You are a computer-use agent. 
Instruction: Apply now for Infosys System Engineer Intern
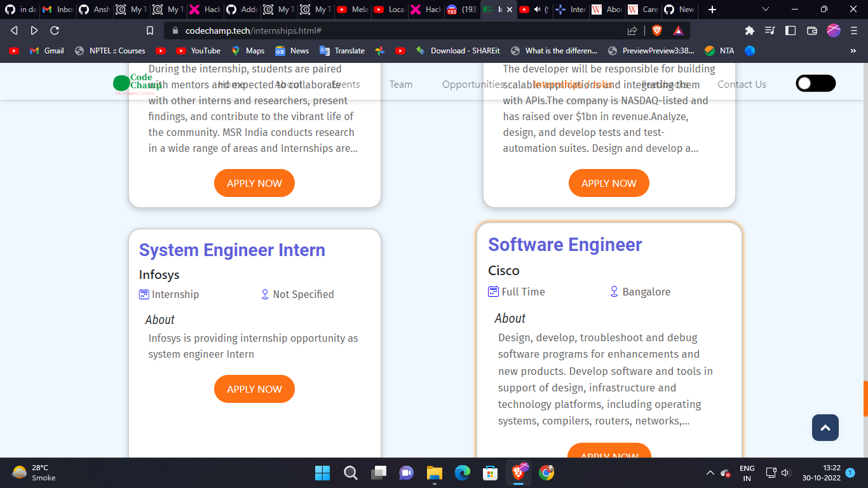pos(254,389)
